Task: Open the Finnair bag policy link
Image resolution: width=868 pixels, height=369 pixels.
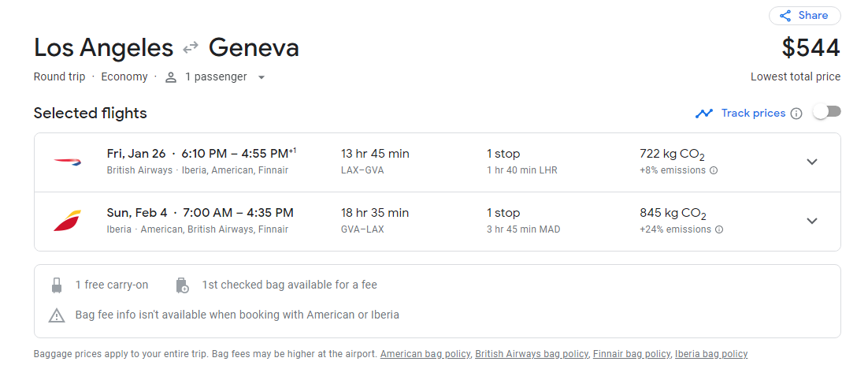Action: (x=632, y=354)
